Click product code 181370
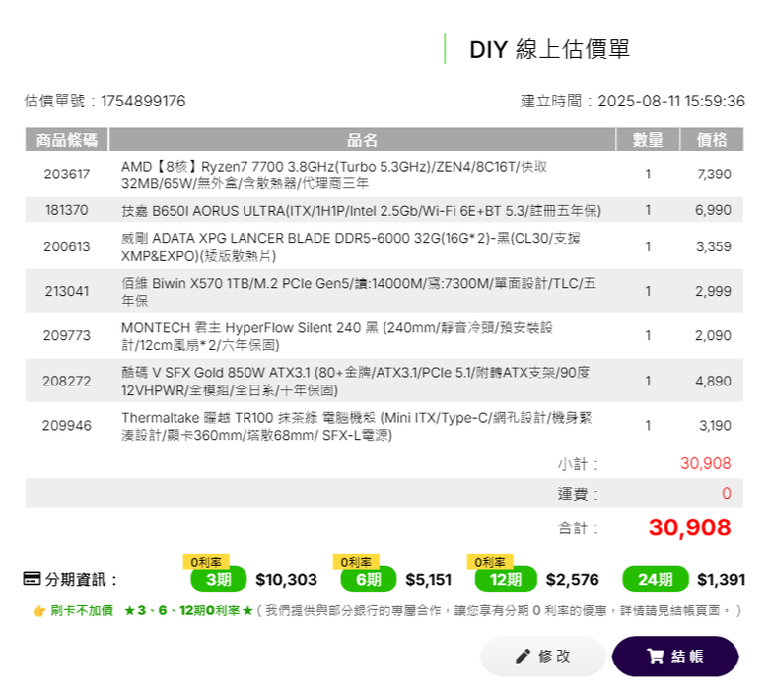 (67, 210)
